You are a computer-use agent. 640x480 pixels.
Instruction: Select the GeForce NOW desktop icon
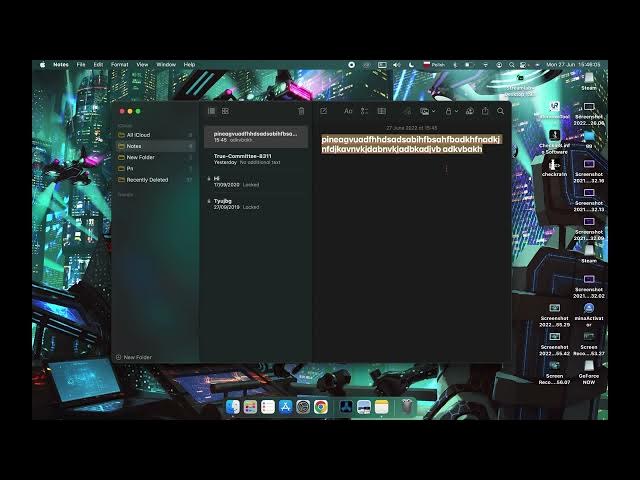tap(589, 372)
